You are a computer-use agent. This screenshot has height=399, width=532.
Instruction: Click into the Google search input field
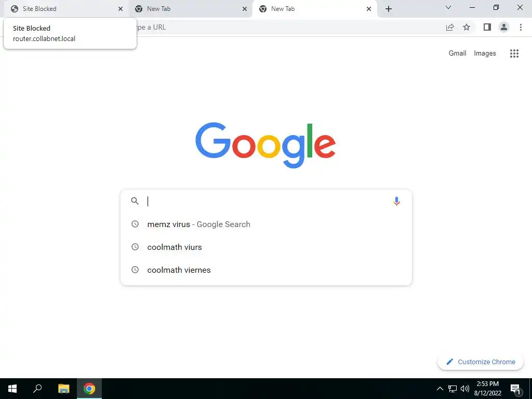[267, 201]
